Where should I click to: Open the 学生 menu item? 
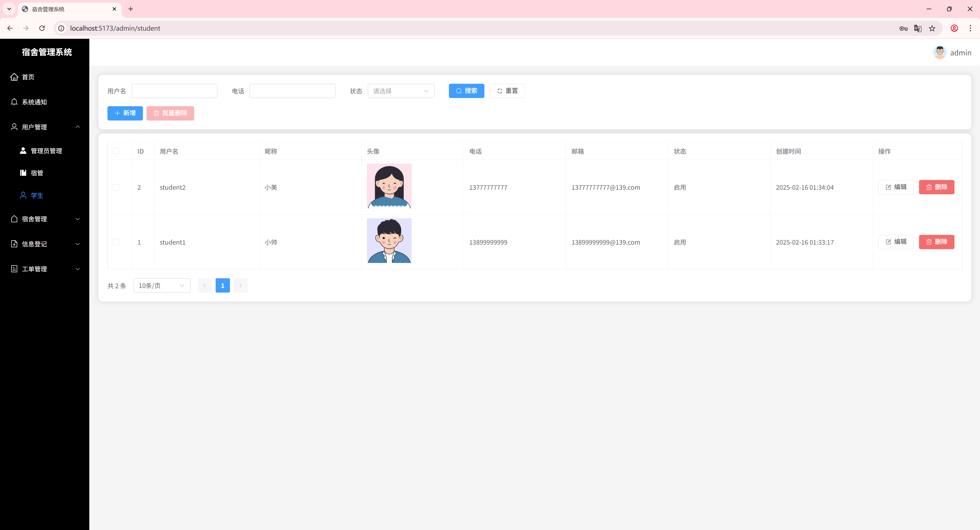(36, 195)
